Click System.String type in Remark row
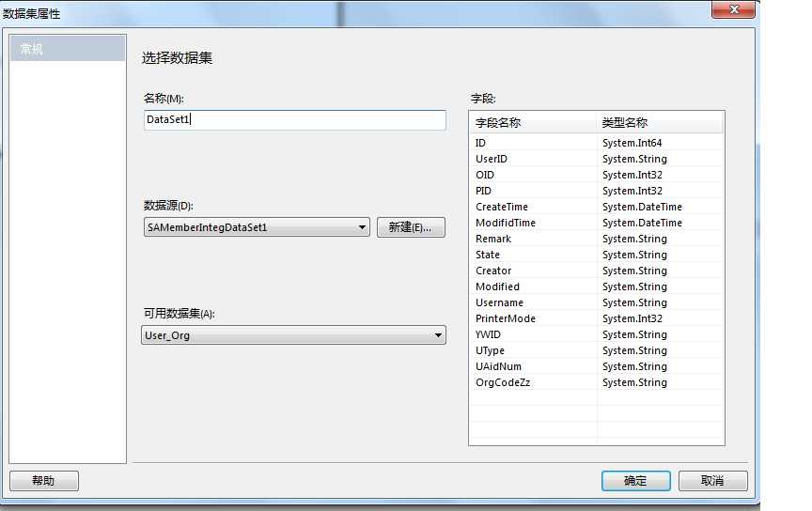 click(x=635, y=239)
